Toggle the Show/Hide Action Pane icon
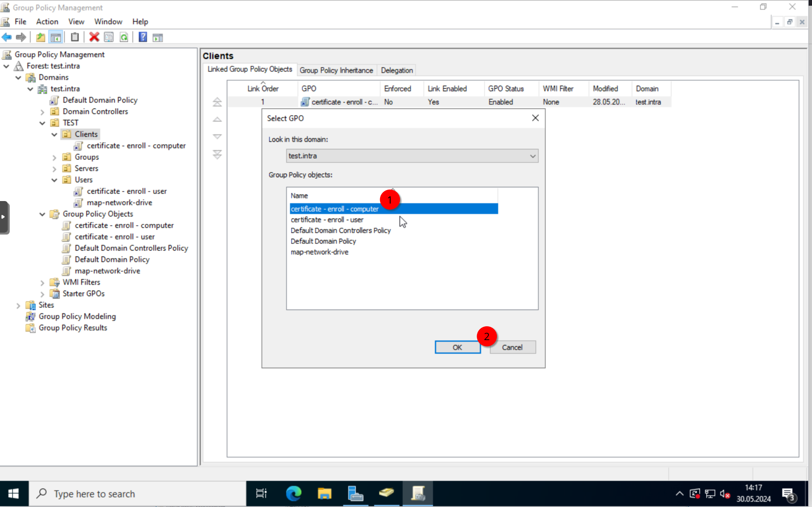The width and height of the screenshot is (812, 507). 158,38
